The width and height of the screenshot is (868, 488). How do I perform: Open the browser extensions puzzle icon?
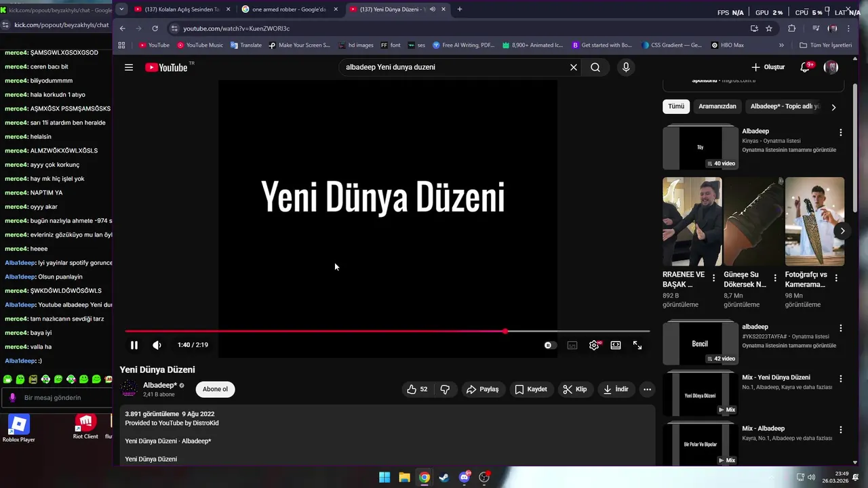click(x=791, y=28)
